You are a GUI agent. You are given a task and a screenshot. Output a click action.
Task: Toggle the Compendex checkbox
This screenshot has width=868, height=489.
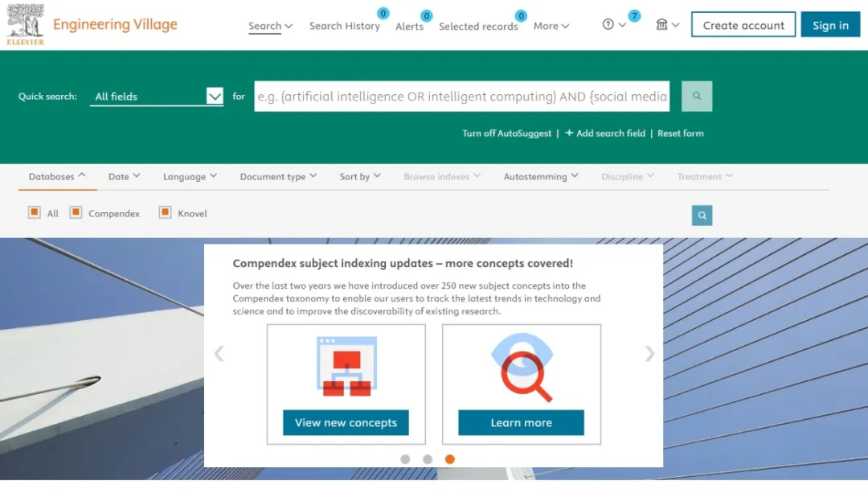click(x=76, y=212)
